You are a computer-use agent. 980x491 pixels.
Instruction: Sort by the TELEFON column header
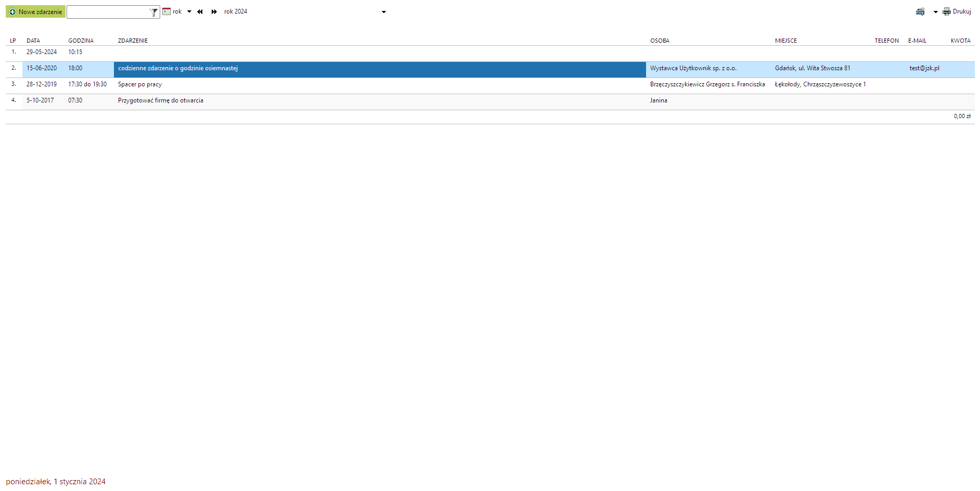(x=886, y=41)
